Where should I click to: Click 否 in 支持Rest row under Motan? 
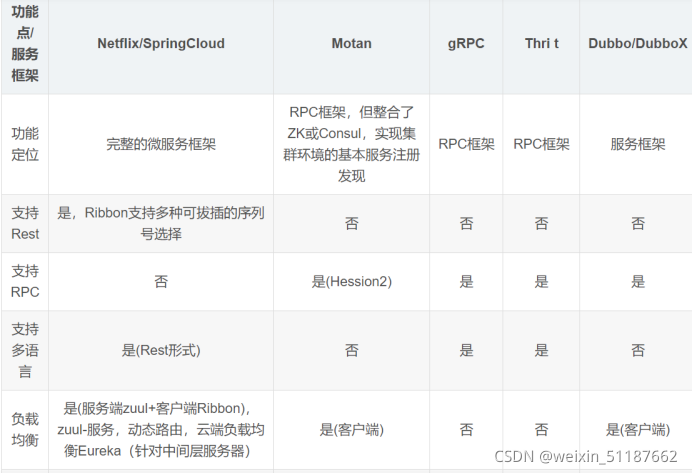click(x=351, y=223)
